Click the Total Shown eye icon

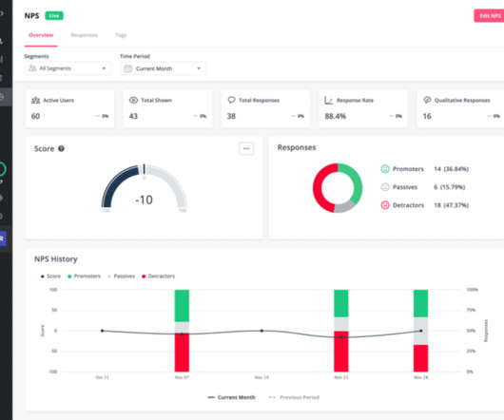(133, 100)
